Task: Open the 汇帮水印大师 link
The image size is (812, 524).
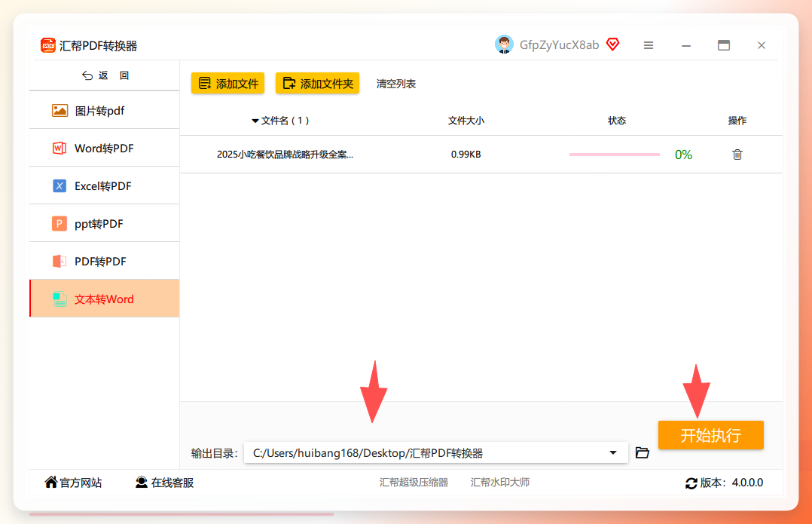Action: pos(499,483)
